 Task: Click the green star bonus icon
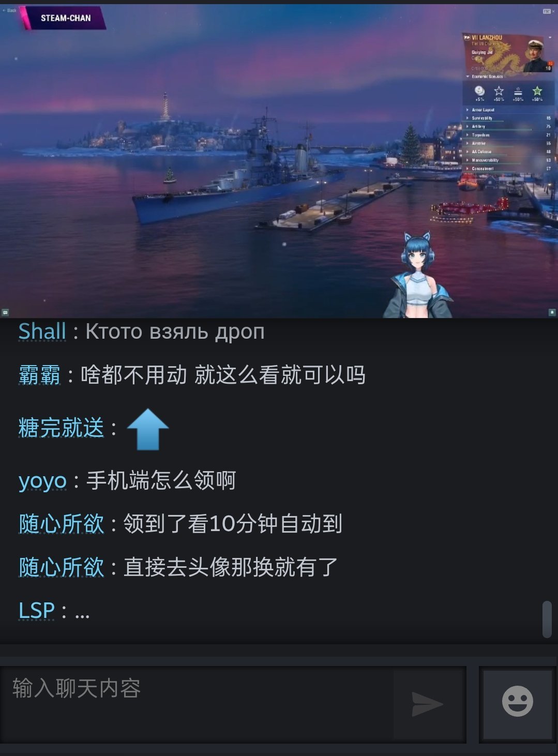point(537,91)
